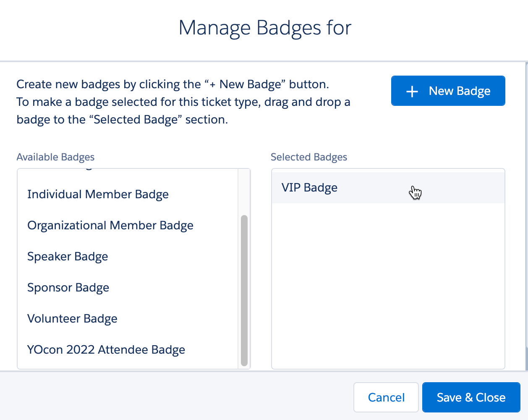This screenshot has width=528, height=420.
Task: Select Organizational Member Badge item
Action: [x=110, y=225]
